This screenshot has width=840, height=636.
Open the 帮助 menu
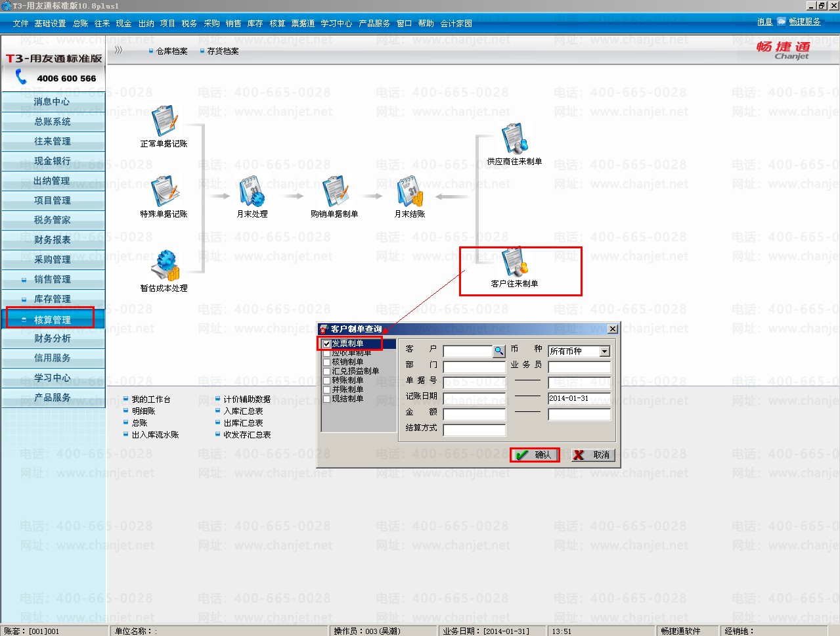pyautogui.click(x=426, y=24)
